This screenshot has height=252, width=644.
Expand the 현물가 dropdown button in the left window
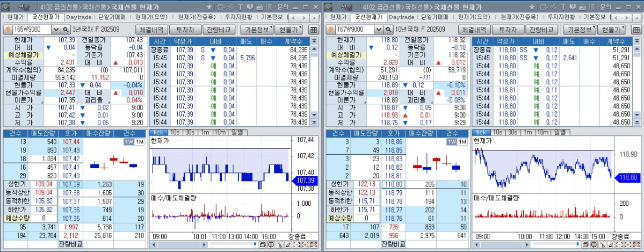click(x=288, y=30)
